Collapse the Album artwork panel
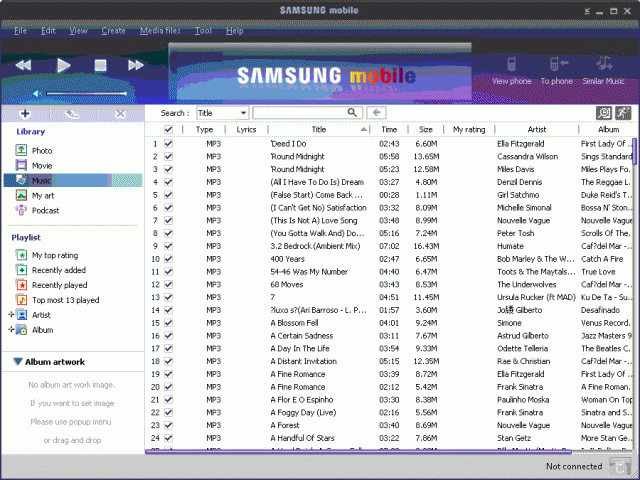 pos(18,362)
